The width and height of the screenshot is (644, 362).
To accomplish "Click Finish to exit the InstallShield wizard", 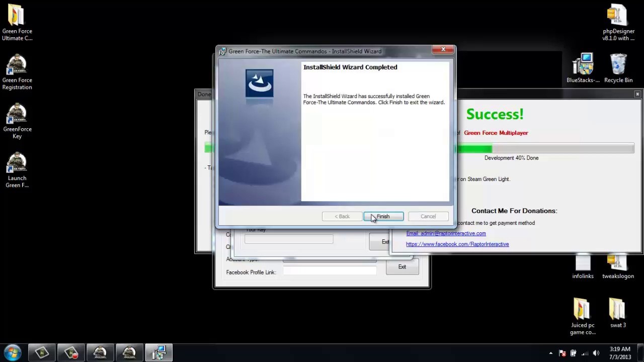I will pos(383,216).
